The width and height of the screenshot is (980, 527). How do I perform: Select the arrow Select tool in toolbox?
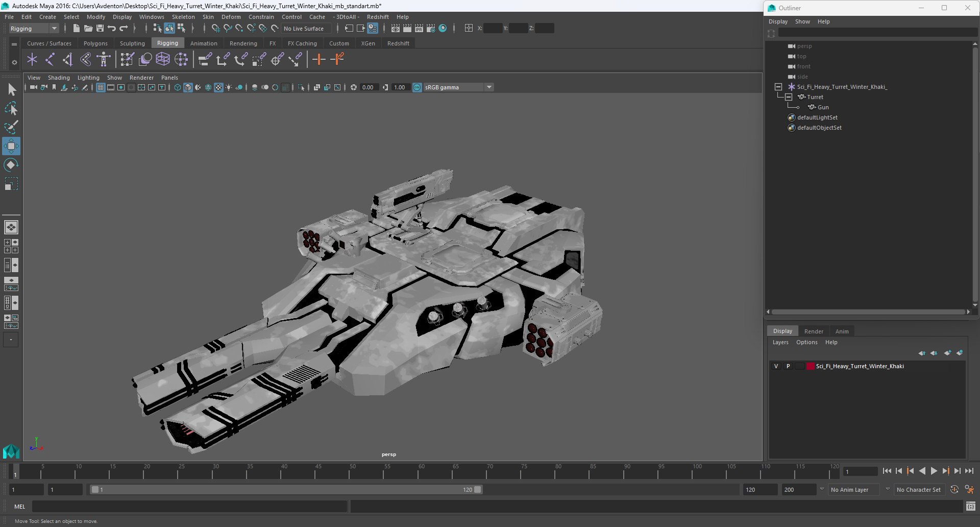point(11,90)
